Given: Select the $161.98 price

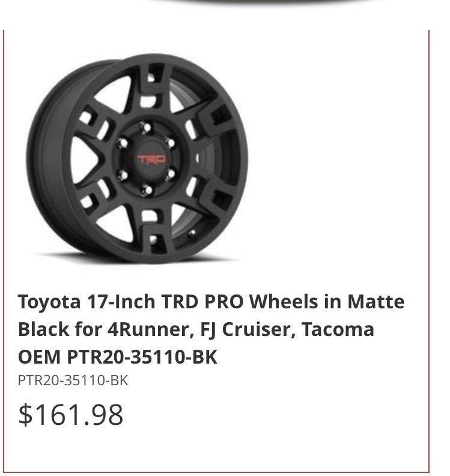Looking at the screenshot, I should 71,414.
